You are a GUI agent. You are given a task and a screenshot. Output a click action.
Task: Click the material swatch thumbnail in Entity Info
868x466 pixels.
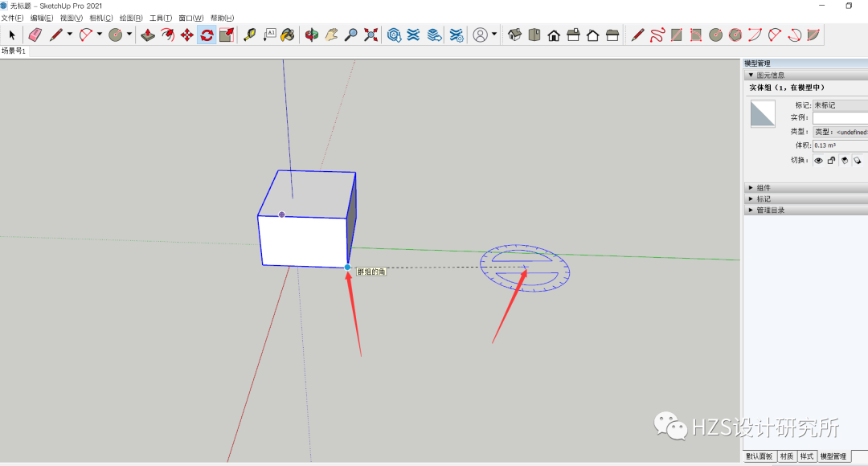(763, 112)
